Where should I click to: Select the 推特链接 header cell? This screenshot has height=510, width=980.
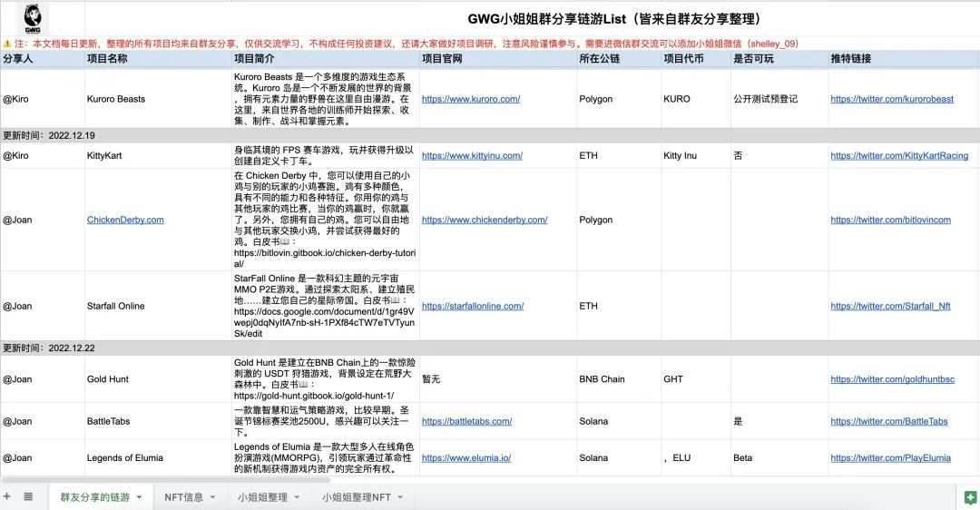coord(904,59)
